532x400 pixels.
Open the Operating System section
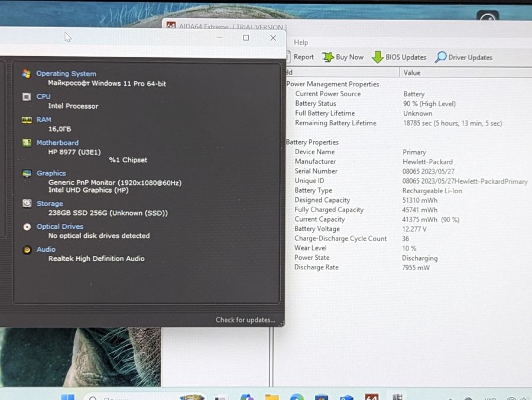[x=66, y=74]
